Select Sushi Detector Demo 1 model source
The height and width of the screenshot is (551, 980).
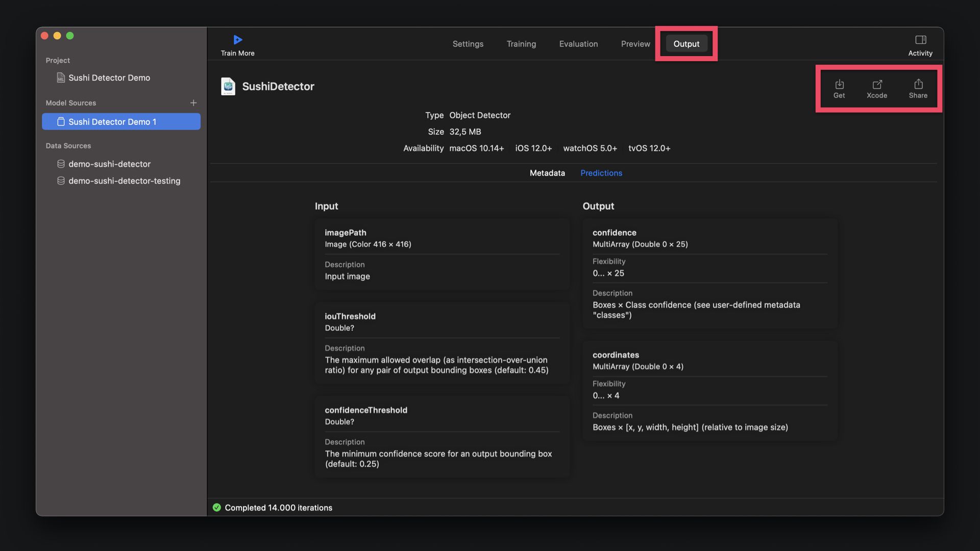(x=112, y=121)
